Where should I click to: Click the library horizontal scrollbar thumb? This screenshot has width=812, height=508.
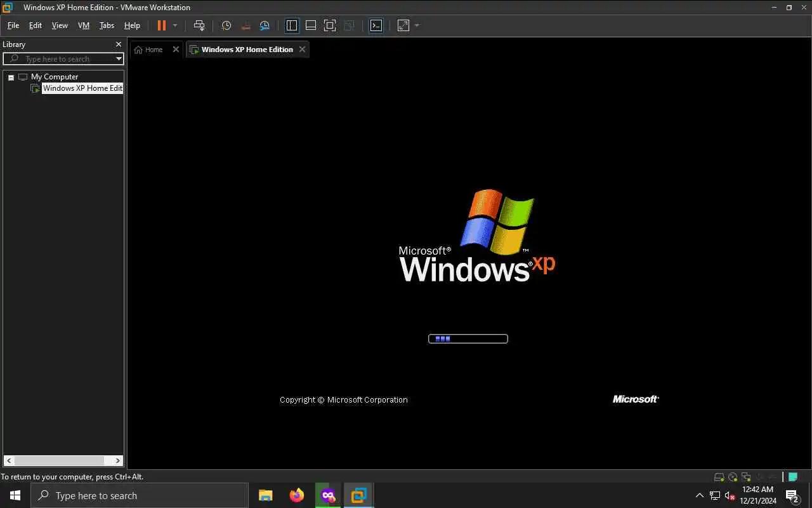pyautogui.click(x=59, y=461)
